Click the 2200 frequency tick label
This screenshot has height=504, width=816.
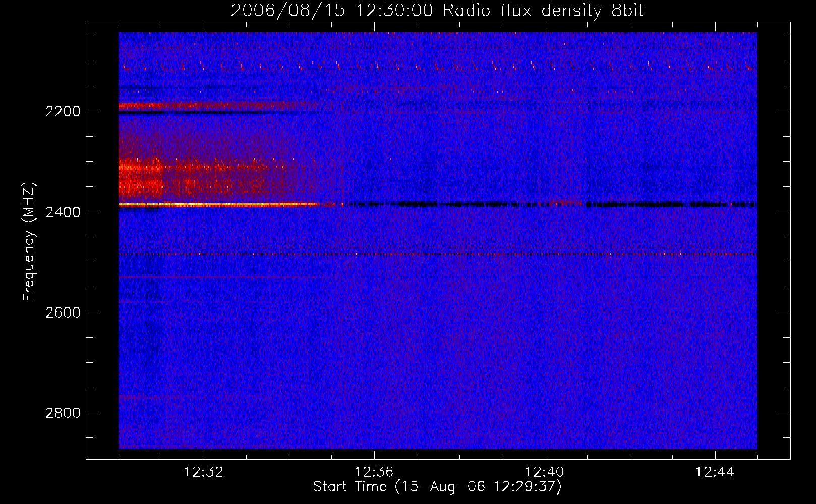pyautogui.click(x=63, y=111)
